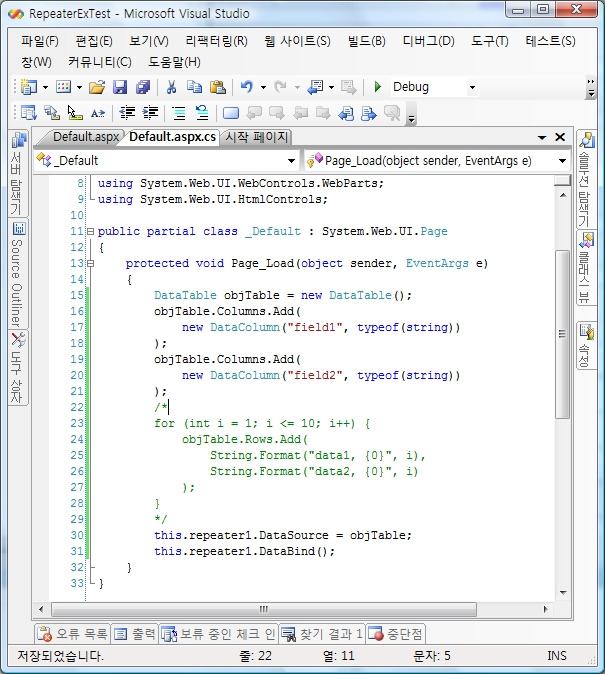Click the editor scroll down arrow
The image size is (605, 674).
click(x=563, y=593)
